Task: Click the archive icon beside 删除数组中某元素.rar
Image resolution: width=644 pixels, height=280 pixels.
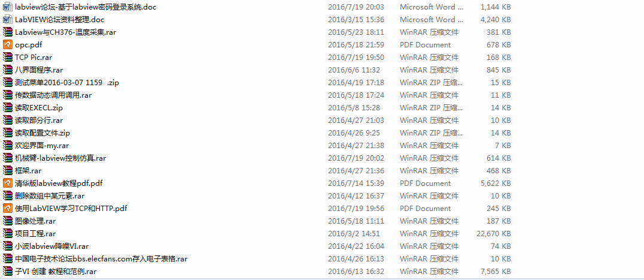Action: point(8,195)
